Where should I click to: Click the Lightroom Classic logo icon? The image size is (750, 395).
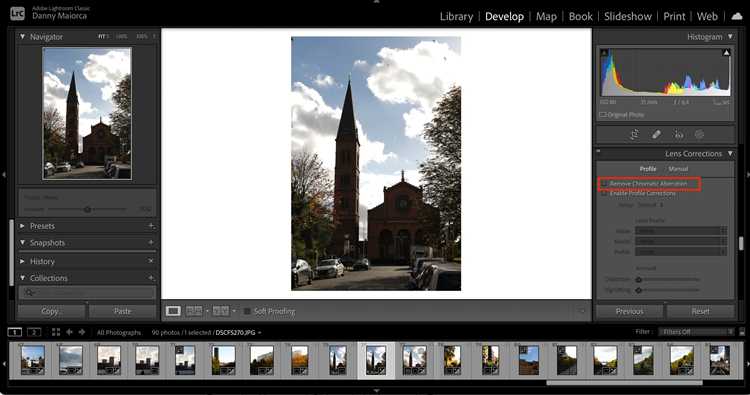(17, 13)
